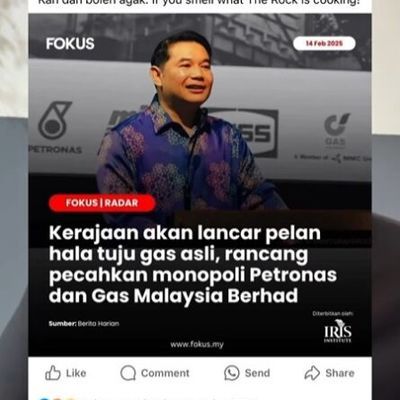Click the red FOKUS | RADAR tag

click(x=102, y=203)
